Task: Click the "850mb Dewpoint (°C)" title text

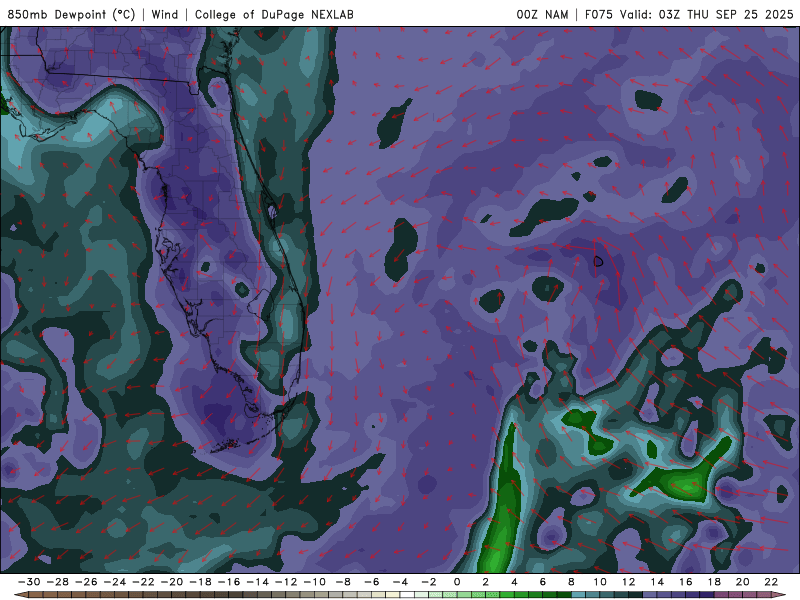Action: pos(71,14)
